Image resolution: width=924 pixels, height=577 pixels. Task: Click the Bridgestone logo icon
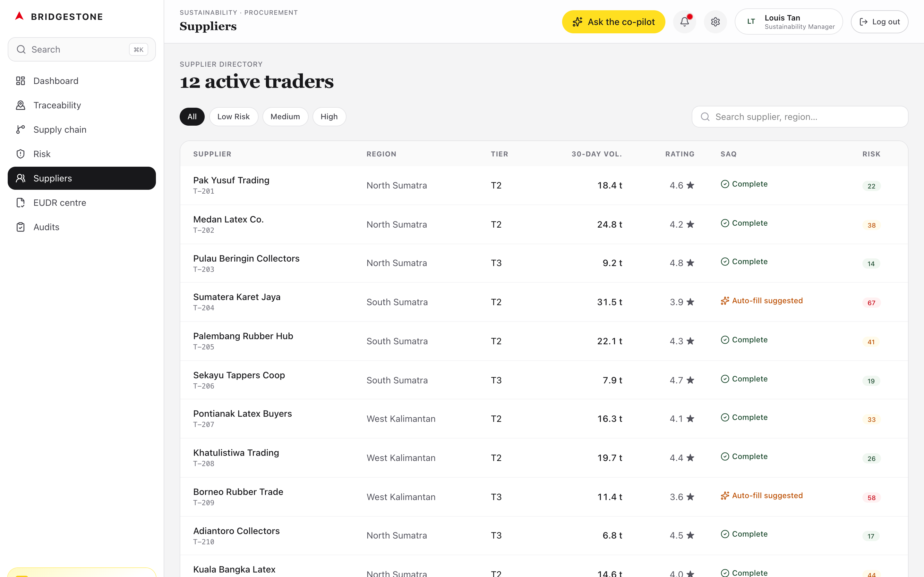pos(19,16)
